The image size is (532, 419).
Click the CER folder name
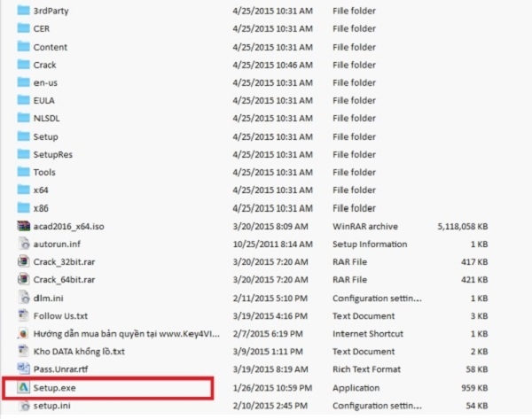(x=42, y=28)
